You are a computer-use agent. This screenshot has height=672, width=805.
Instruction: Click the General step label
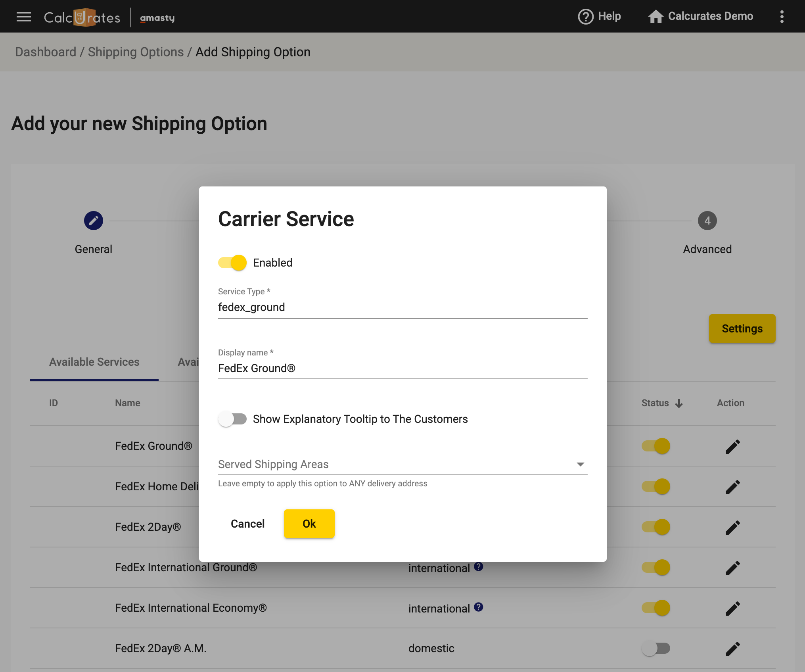tap(94, 249)
